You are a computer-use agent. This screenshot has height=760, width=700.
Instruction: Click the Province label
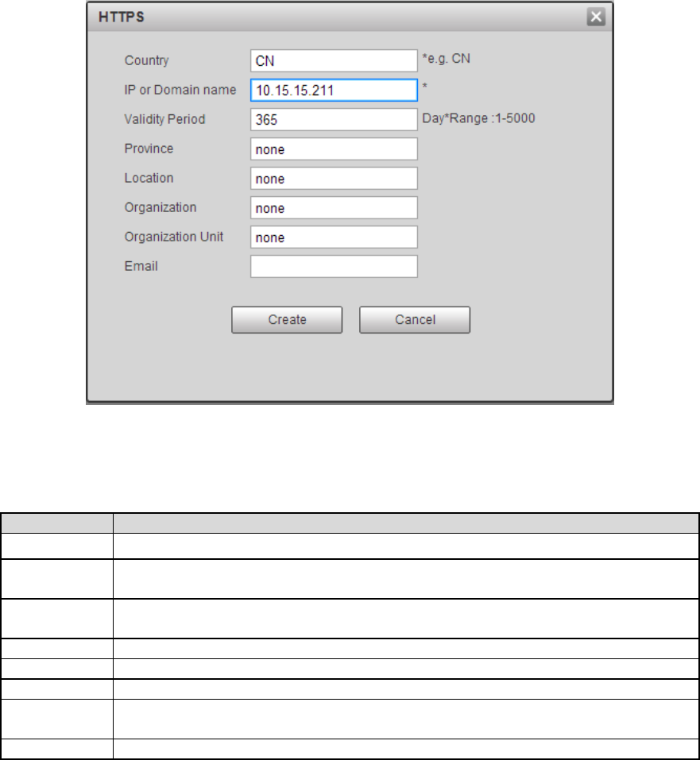pyautogui.click(x=149, y=149)
